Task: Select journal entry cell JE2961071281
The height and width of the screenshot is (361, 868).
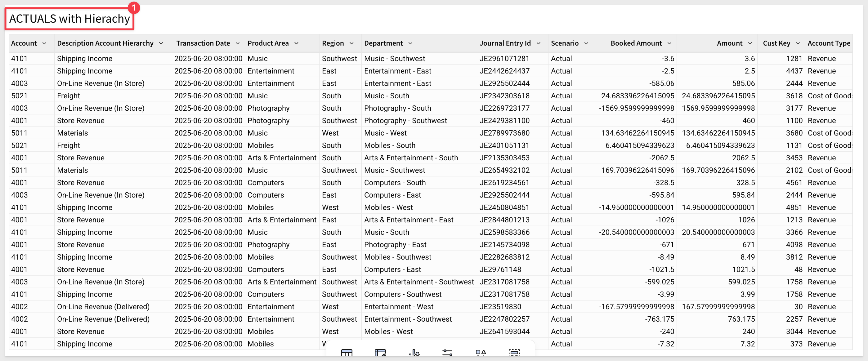Action: [x=504, y=59]
